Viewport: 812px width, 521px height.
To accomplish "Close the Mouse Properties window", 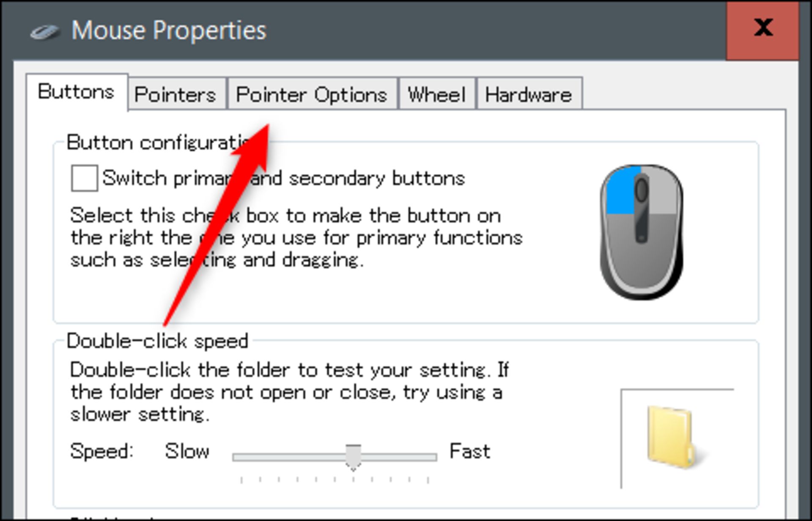I will (763, 30).
